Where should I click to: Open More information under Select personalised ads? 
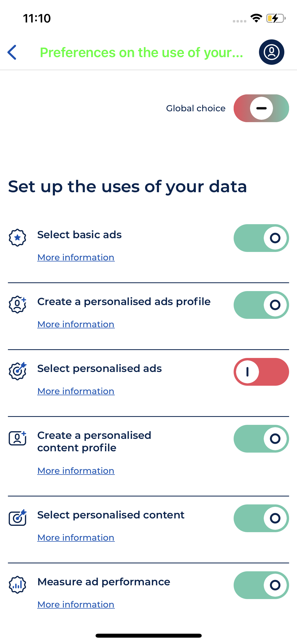pos(76,391)
